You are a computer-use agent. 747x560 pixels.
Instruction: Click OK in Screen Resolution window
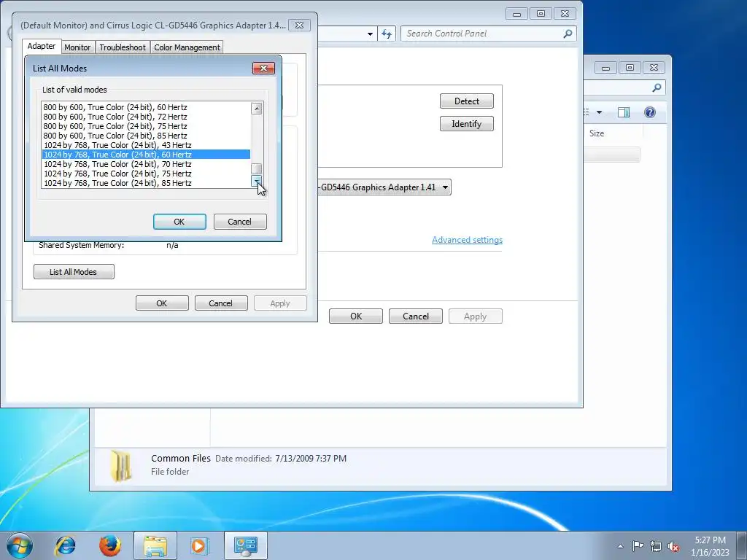(x=356, y=316)
